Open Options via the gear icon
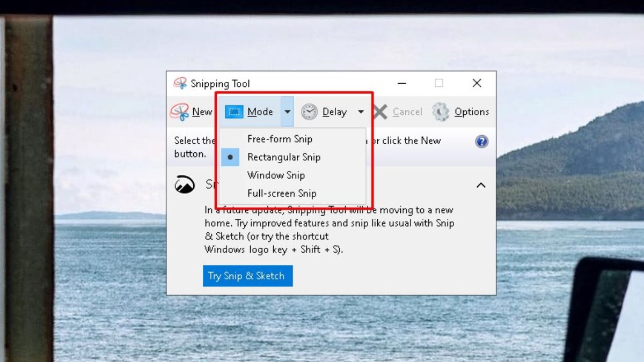The height and width of the screenshot is (362, 644). tap(441, 112)
